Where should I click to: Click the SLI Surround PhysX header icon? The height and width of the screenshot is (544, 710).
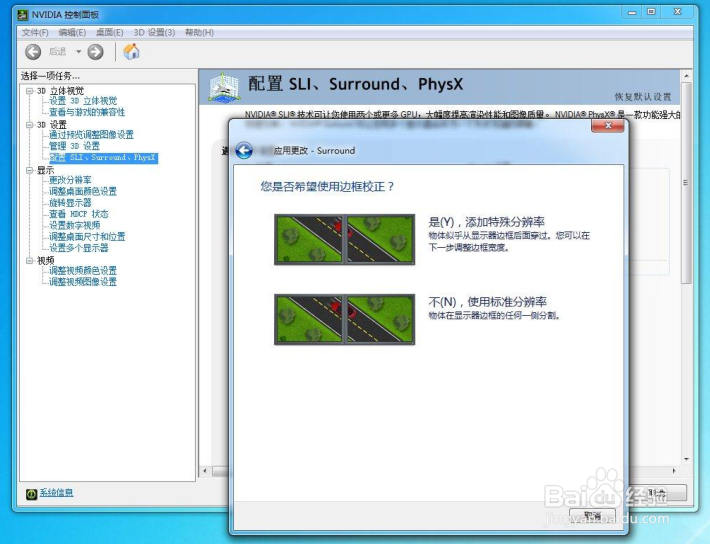point(224,87)
